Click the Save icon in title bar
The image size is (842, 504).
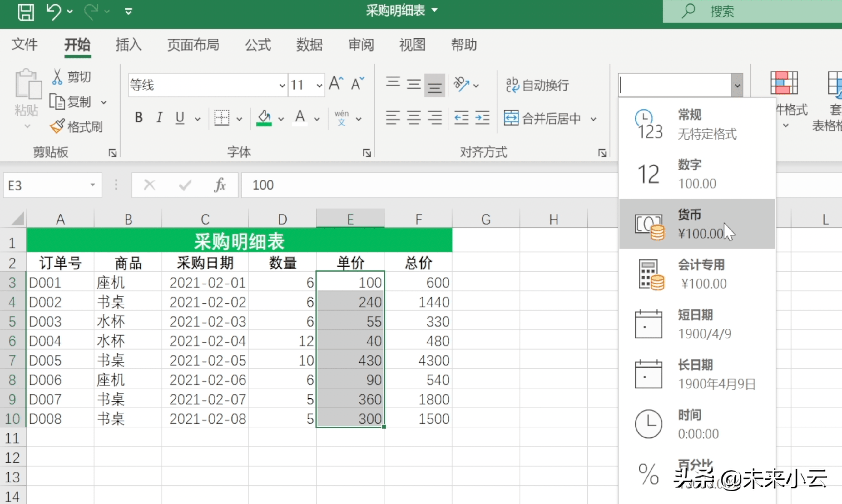[x=26, y=12]
